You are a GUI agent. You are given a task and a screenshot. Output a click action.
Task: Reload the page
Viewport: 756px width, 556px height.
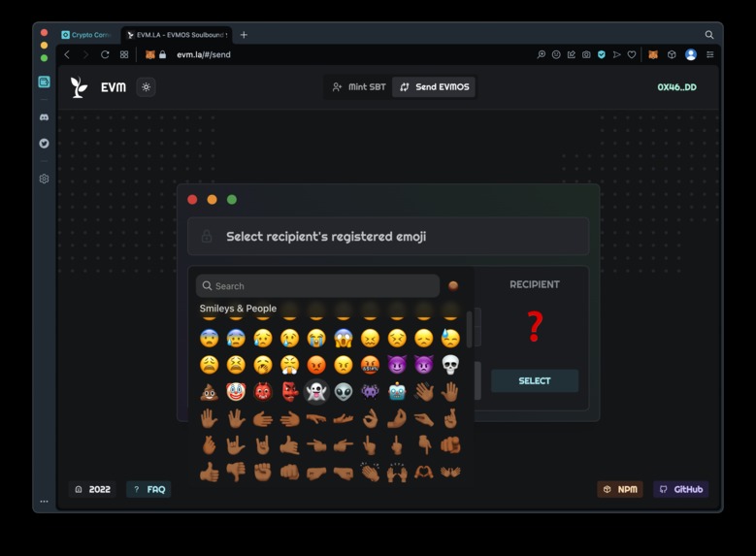click(105, 54)
